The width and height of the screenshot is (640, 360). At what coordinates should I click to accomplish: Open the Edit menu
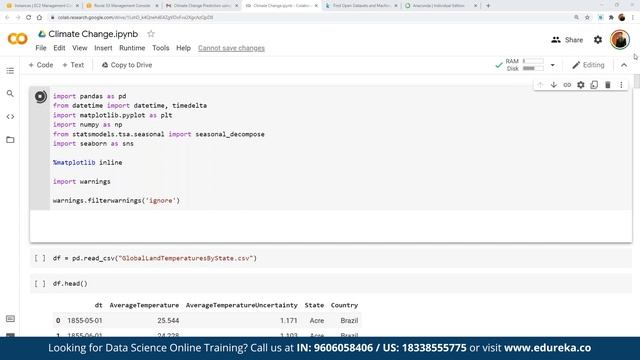59,48
